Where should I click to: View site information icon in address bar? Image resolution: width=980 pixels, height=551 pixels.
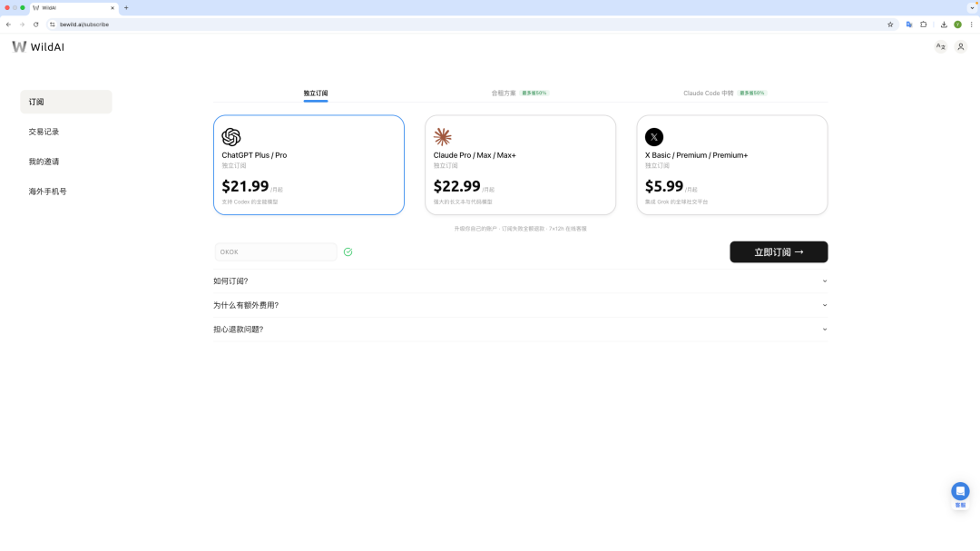[x=53, y=25]
